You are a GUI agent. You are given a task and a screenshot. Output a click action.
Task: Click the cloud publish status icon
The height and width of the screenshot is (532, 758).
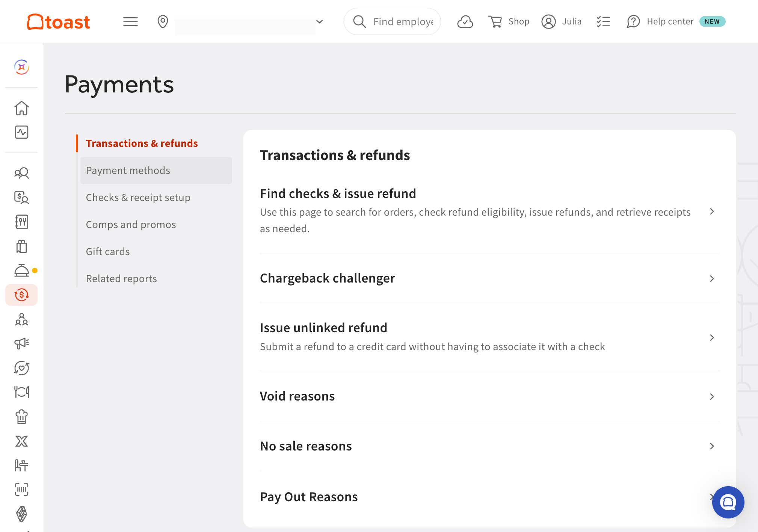(x=465, y=22)
